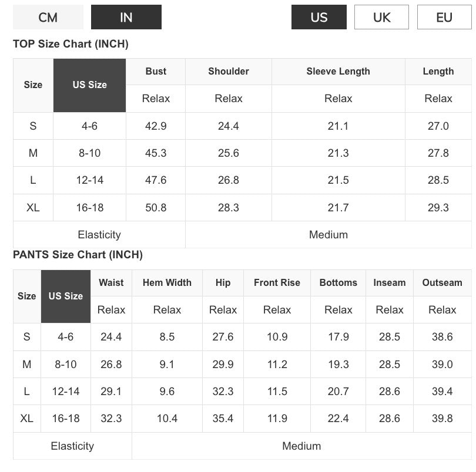Select the Hem Width column header
Viewport: 476px width, 472px height.
167,282
